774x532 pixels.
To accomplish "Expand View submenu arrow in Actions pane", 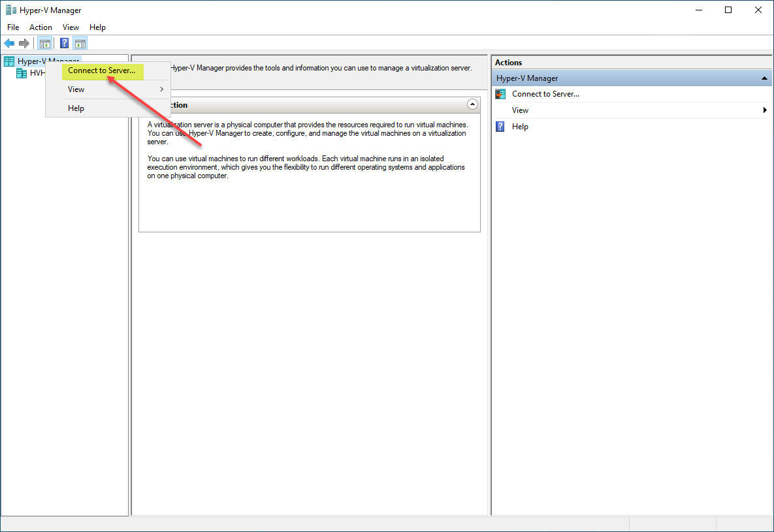I will (765, 110).
